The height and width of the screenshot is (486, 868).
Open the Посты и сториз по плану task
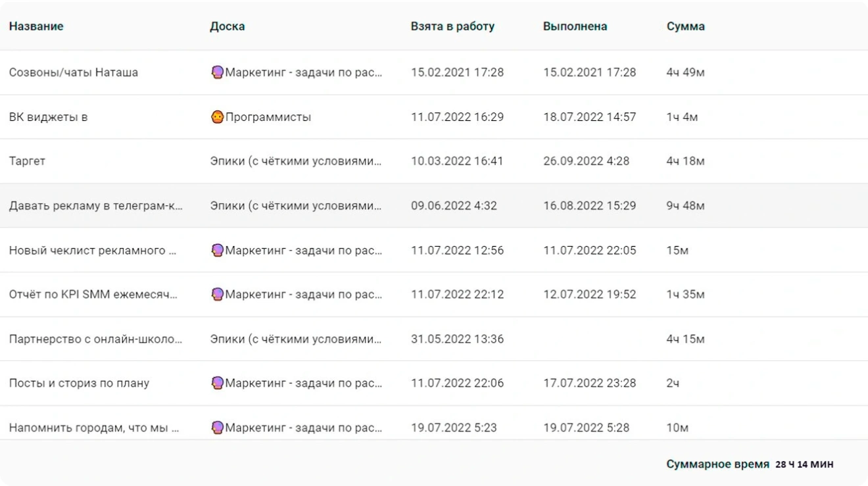pyautogui.click(x=79, y=383)
